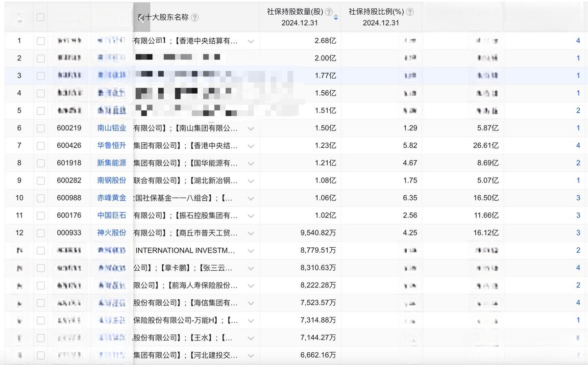
Task: Click stock code 000933
Action: [69, 233]
